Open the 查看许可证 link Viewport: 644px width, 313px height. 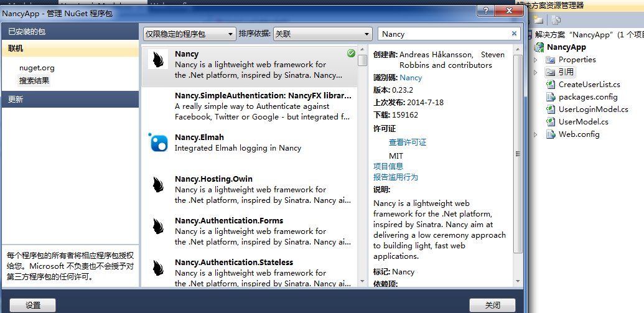[x=408, y=142]
